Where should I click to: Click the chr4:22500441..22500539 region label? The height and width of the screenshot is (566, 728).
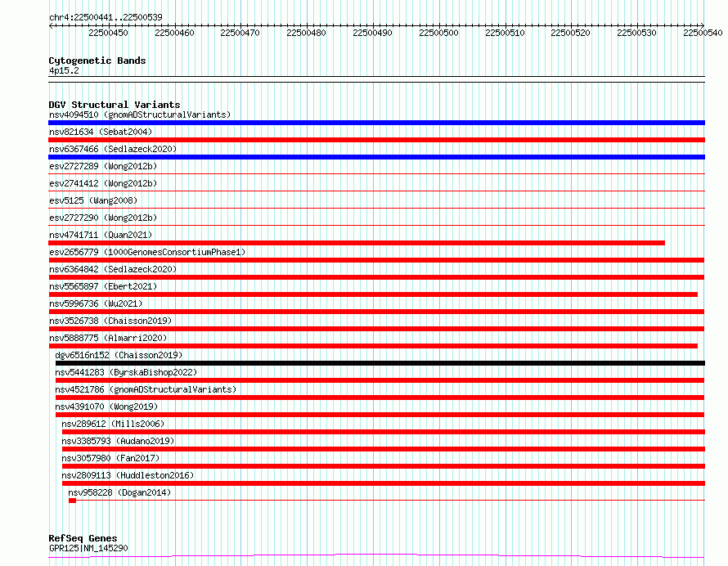coord(106,17)
